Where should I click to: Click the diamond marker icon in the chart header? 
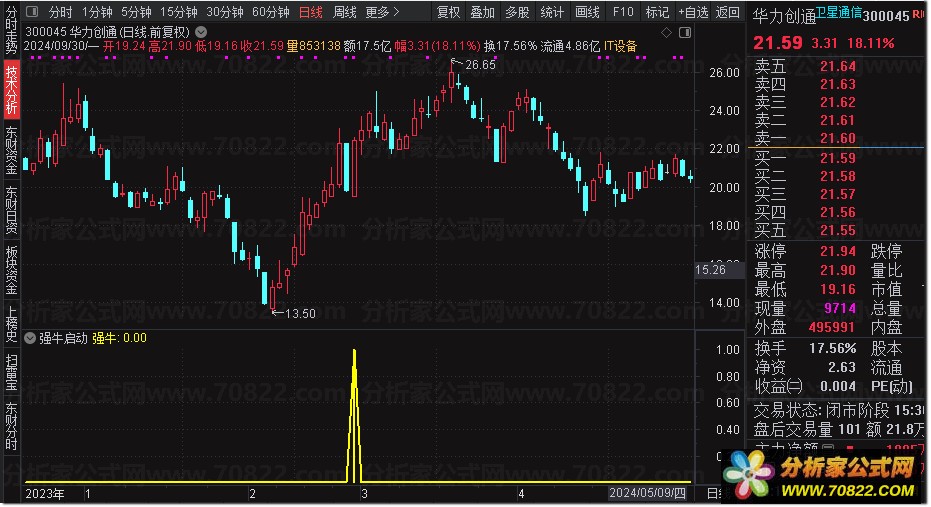tap(666, 33)
